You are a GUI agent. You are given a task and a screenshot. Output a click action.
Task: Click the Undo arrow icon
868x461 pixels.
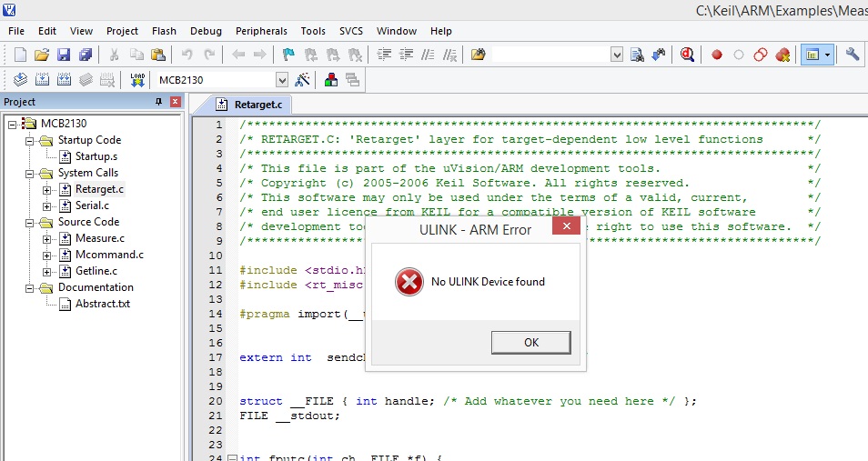click(187, 55)
